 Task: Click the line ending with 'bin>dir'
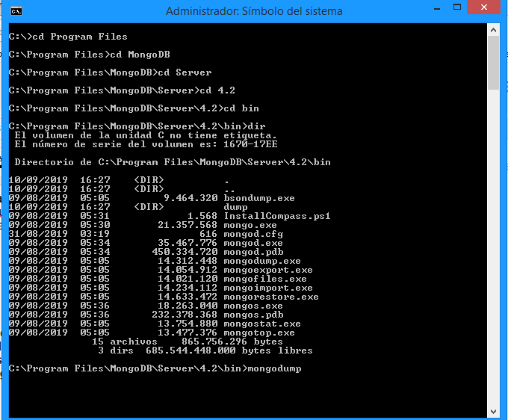[137, 126]
